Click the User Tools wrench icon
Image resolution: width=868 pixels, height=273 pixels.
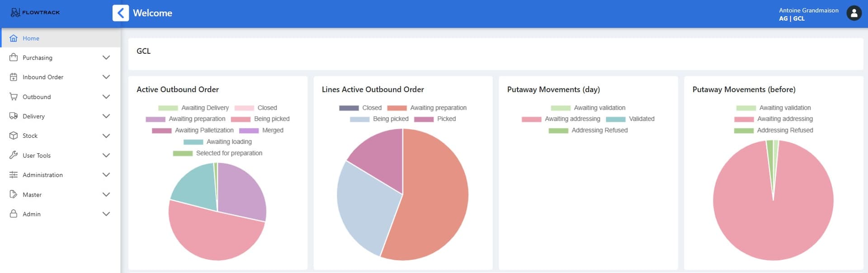14,155
